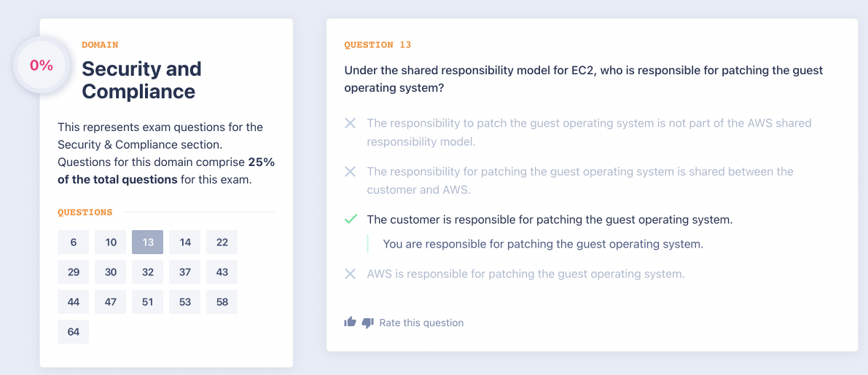
Task: Select answer 'AWS is responsible for patching'
Action: click(525, 275)
